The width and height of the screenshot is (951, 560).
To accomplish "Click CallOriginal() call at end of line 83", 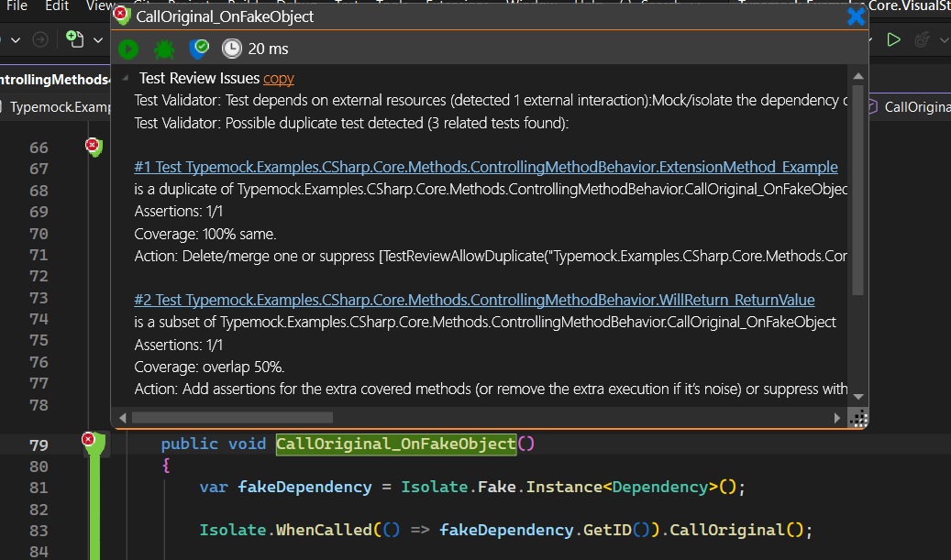I will pyautogui.click(x=735, y=530).
